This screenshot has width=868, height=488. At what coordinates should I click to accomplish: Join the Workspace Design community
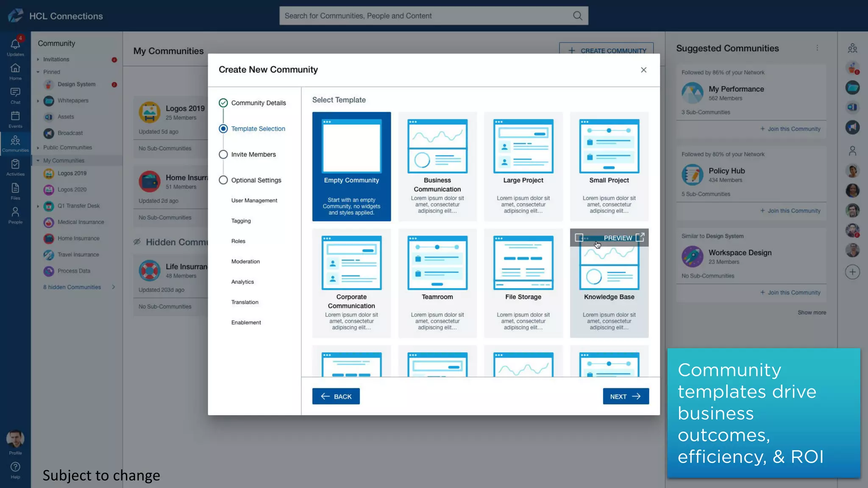coord(790,292)
